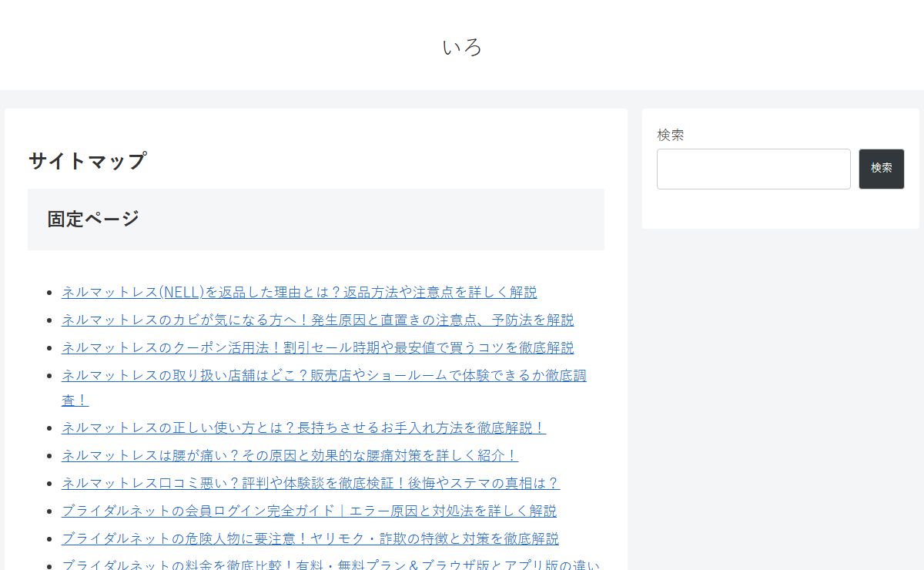Viewport: 924px width, 570px height.
Task: Open link about ブライダルネットの会員ログイン完全ガイド
Action: click(x=309, y=511)
